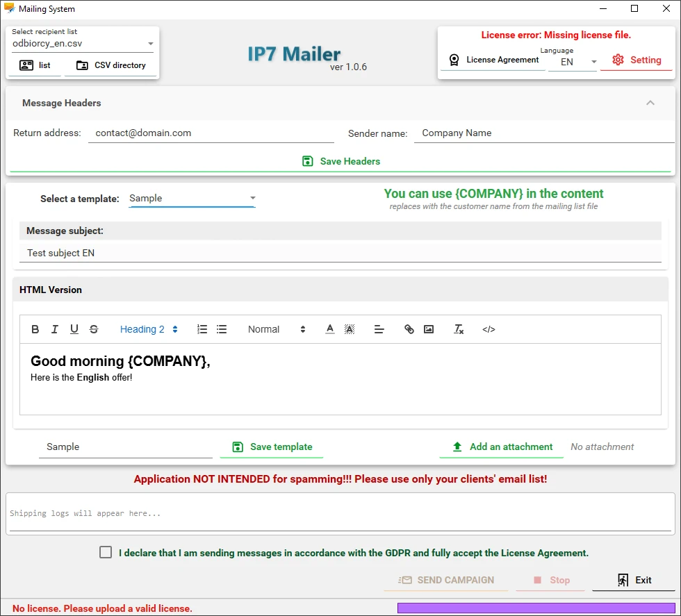Open the License Agreement

(493, 60)
